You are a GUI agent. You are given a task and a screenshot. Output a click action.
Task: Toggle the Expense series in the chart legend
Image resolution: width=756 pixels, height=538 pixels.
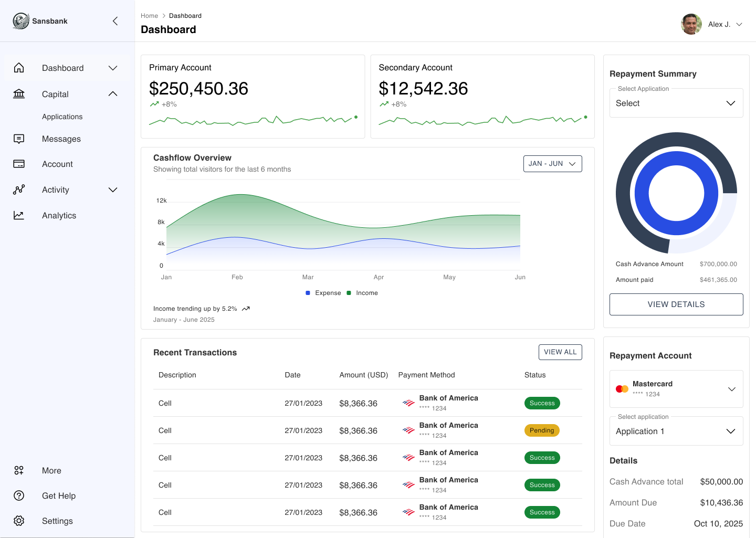click(x=323, y=292)
